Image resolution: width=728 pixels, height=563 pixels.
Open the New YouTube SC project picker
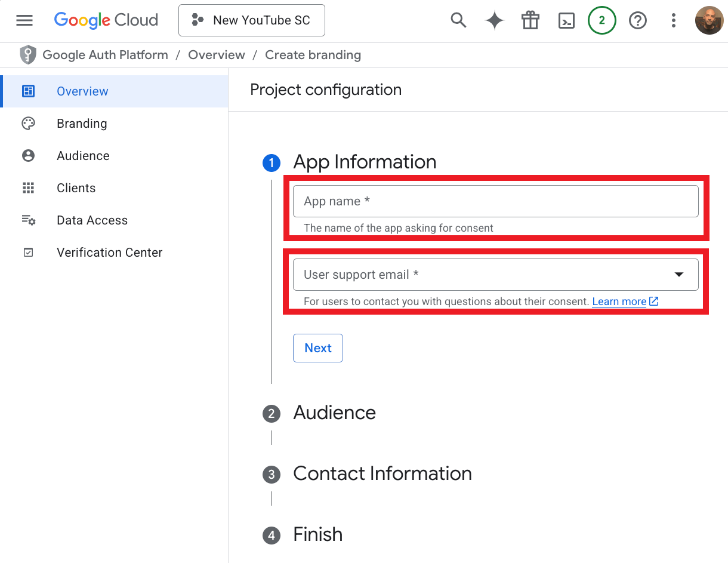point(251,20)
